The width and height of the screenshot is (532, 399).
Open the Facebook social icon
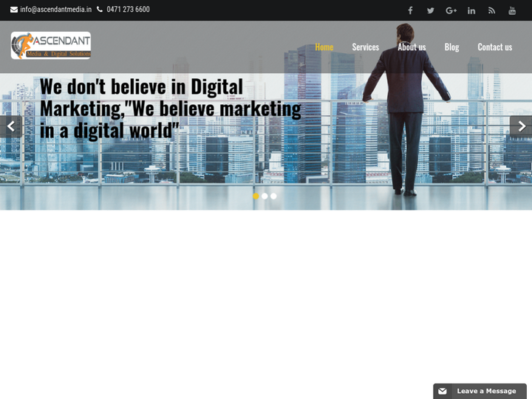pyautogui.click(x=410, y=10)
